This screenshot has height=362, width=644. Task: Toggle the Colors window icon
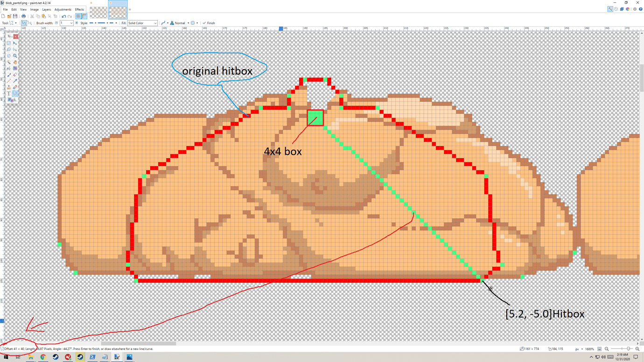(628, 9)
